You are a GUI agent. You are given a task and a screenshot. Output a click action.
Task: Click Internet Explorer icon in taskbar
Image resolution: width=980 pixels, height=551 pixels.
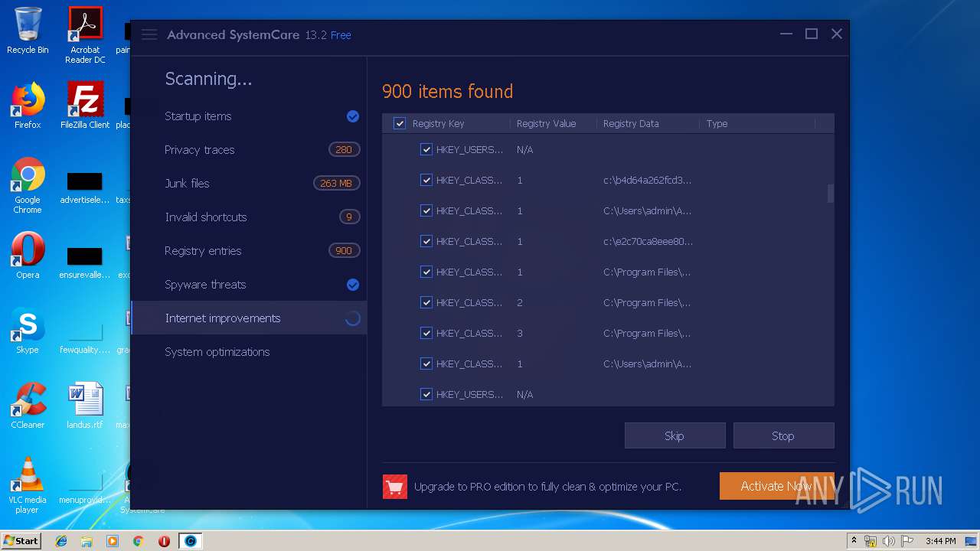[61, 541]
